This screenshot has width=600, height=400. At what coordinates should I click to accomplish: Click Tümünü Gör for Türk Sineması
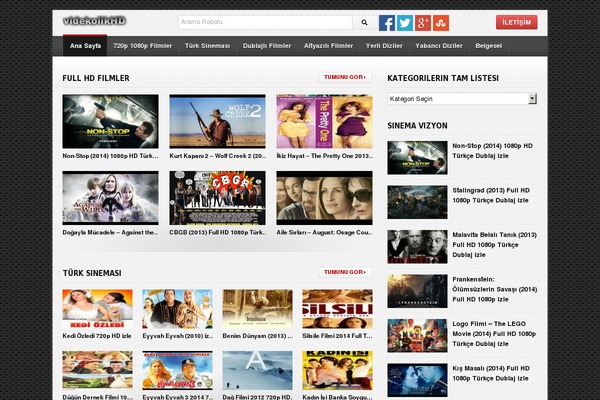[345, 272]
